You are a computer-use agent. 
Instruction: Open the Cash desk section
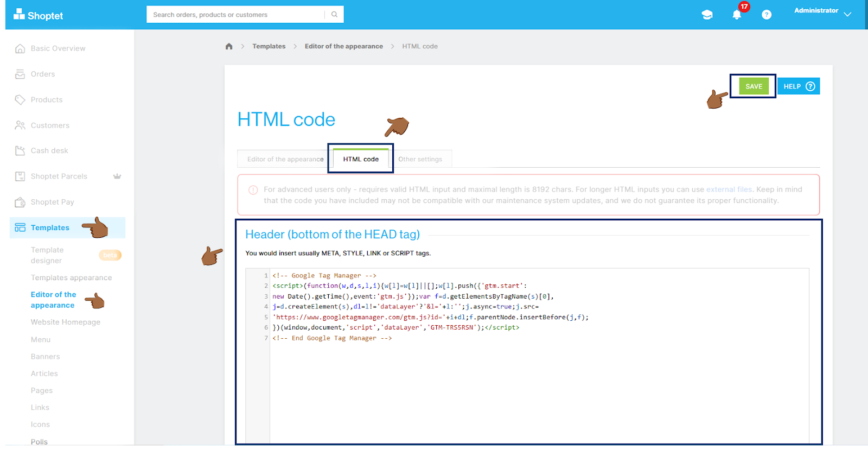pos(49,150)
